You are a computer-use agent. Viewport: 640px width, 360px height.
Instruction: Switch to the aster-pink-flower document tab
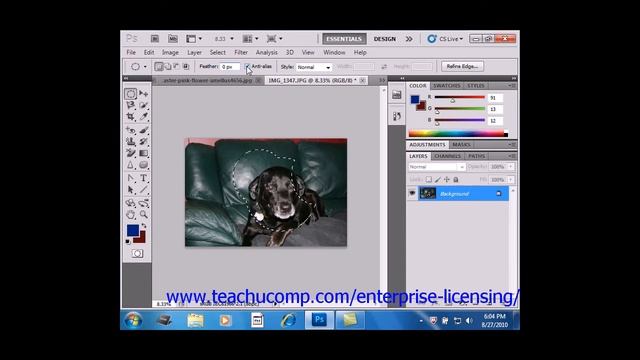point(208,80)
